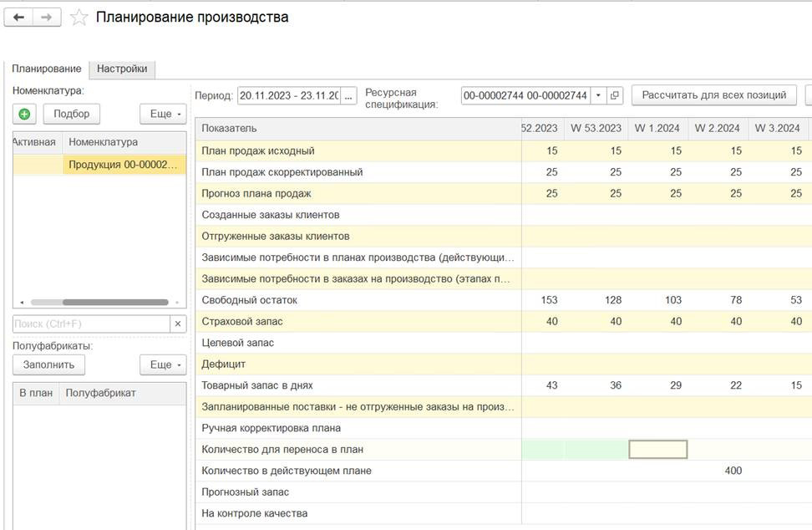The height and width of the screenshot is (530, 812).
Task: Click the green add nomenclature button
Action: [24, 114]
